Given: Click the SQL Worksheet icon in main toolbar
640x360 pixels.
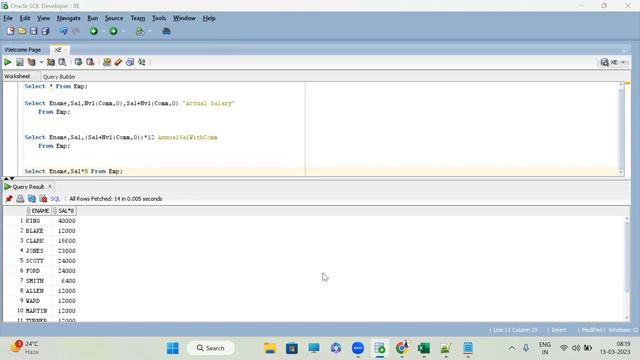Looking at the screenshot, I should (x=140, y=31).
